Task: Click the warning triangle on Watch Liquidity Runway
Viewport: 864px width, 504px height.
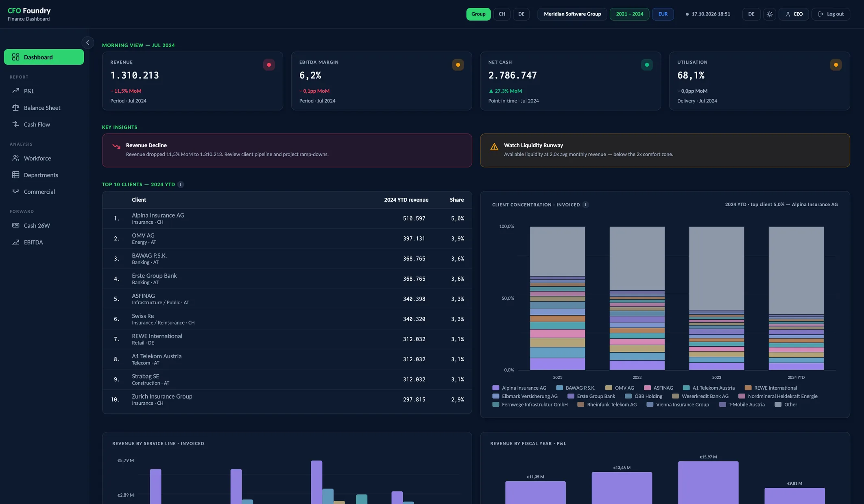Action: 494,147
